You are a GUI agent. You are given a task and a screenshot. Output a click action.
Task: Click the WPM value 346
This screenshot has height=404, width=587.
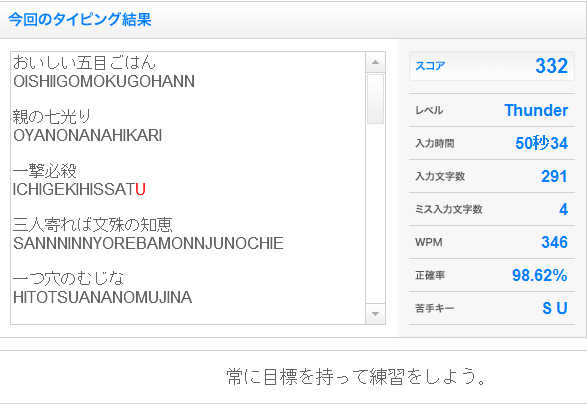554,242
